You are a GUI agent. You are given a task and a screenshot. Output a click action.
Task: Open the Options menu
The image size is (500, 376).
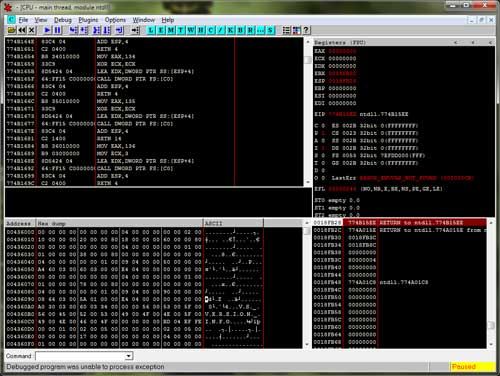point(115,20)
